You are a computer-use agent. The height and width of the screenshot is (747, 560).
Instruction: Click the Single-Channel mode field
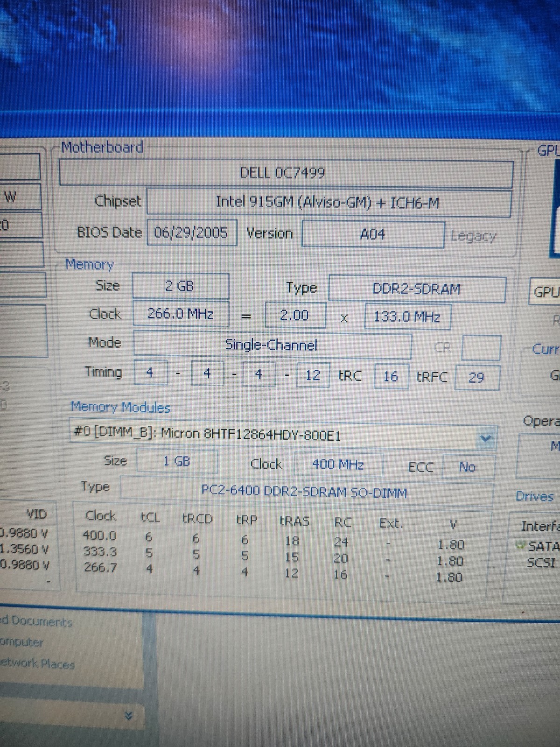pyautogui.click(x=272, y=345)
